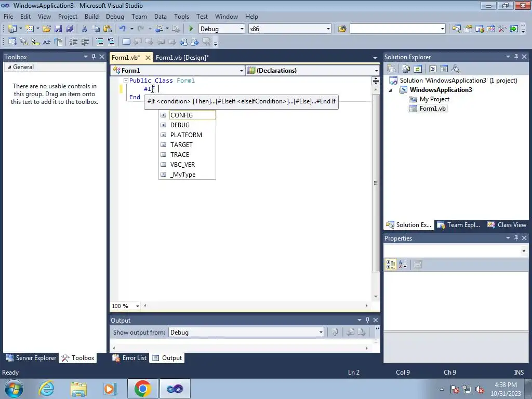
Task: Cut selection with the scissors icon
Action: (84, 29)
